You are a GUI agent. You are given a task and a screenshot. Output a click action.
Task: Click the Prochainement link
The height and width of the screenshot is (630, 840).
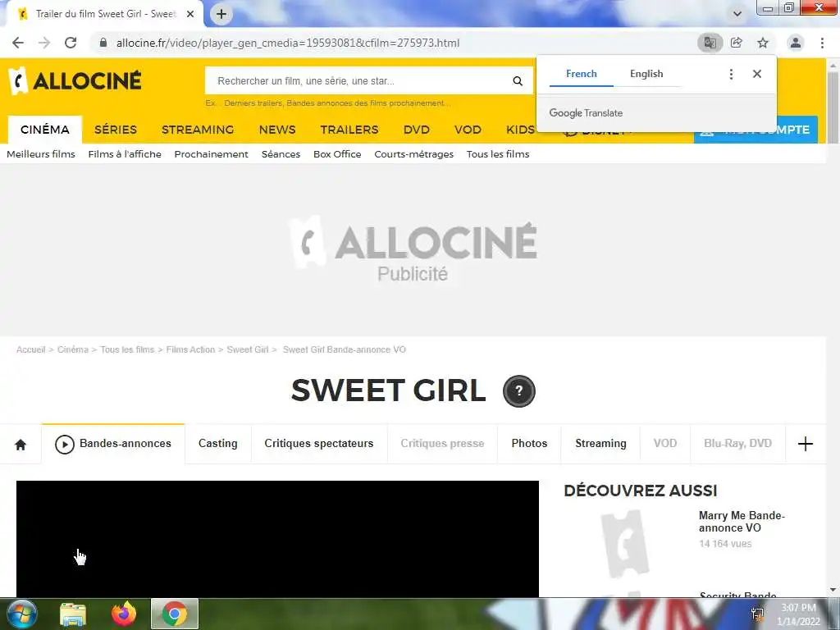tap(211, 154)
